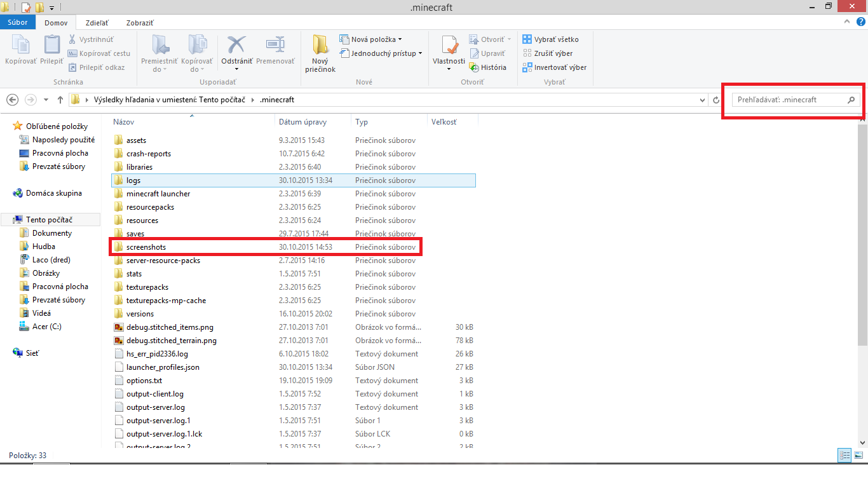Create folder with Nový priečinok
This screenshot has height=488, width=868.
pyautogui.click(x=320, y=53)
